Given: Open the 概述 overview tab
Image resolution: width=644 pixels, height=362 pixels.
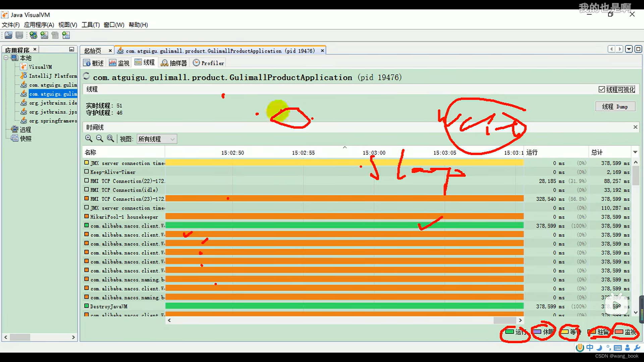Looking at the screenshot, I should click(x=94, y=63).
